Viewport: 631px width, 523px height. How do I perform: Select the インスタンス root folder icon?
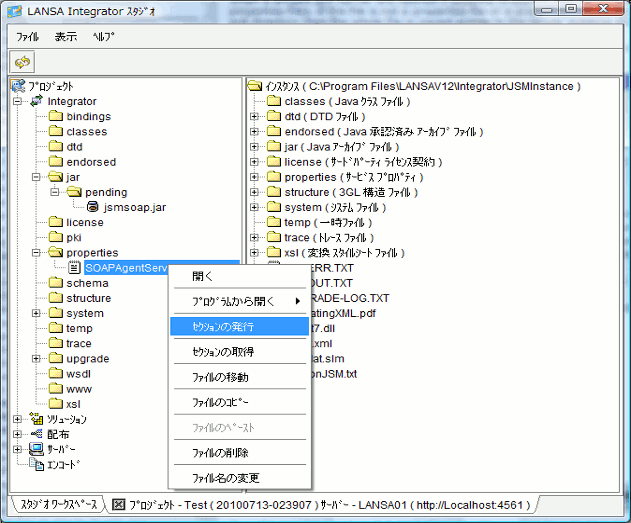click(255, 86)
